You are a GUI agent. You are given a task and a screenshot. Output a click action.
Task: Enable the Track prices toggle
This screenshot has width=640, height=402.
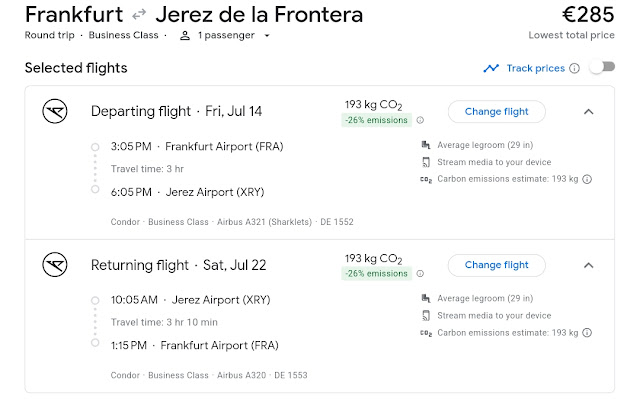[x=600, y=68]
